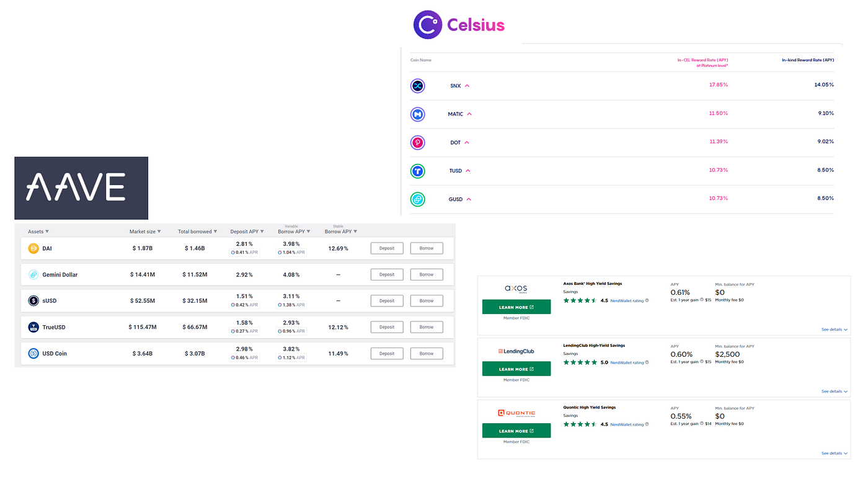This screenshot has height=489, width=868.
Task: Expand the SNX row caret
Action: coord(467,86)
